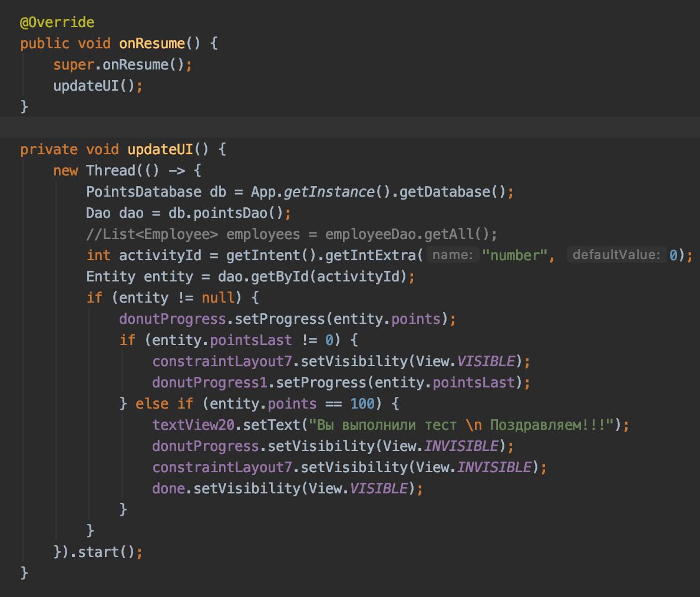
Task: Click updateUI() call inside onResume
Action: click(x=98, y=86)
